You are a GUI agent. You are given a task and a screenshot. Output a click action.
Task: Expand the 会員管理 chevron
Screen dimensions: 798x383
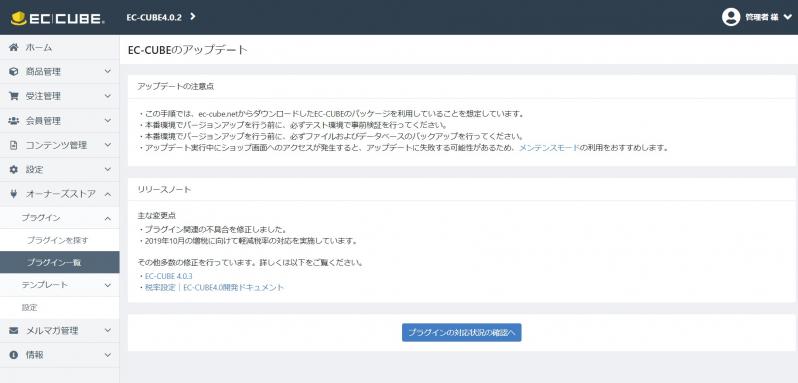pos(107,121)
